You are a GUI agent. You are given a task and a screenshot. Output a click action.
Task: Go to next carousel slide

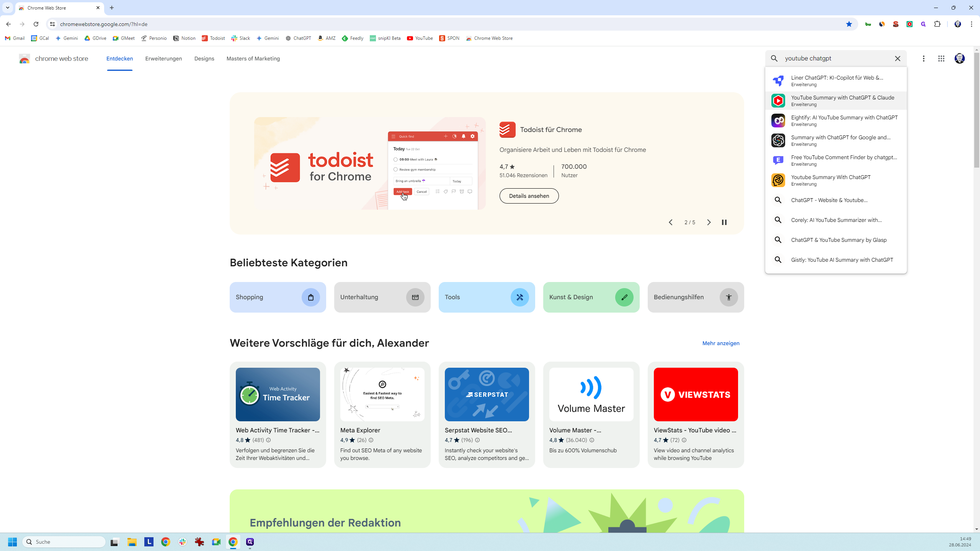pos(709,222)
